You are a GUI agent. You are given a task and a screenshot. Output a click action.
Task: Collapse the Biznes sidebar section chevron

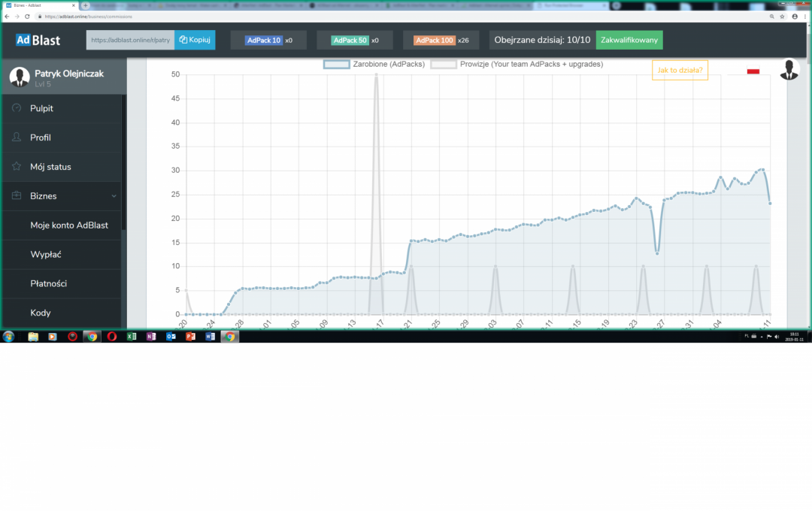(x=113, y=195)
